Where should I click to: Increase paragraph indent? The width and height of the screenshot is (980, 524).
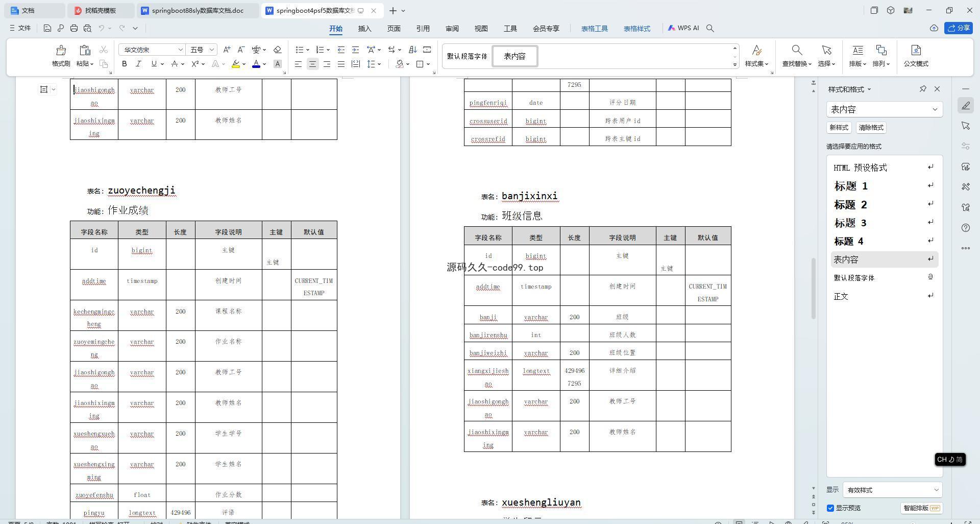click(356, 50)
